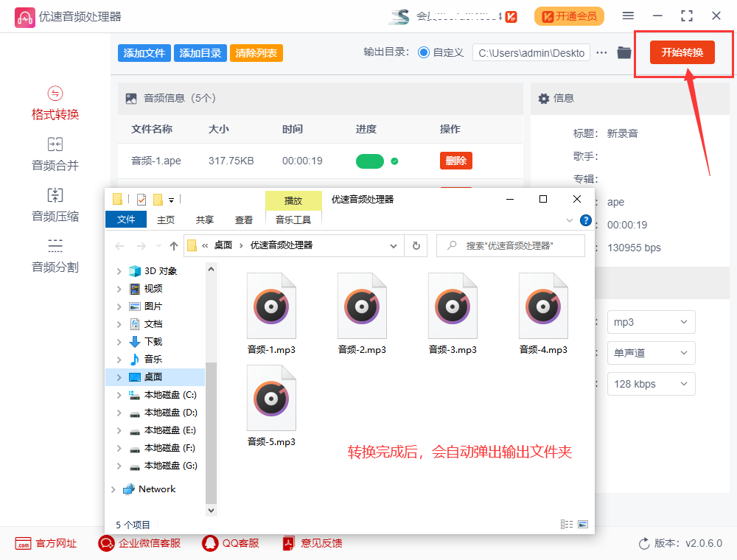This screenshot has height=560, width=737.
Task: Change bitrate via the 128 kbps dropdown
Action: tap(651, 384)
